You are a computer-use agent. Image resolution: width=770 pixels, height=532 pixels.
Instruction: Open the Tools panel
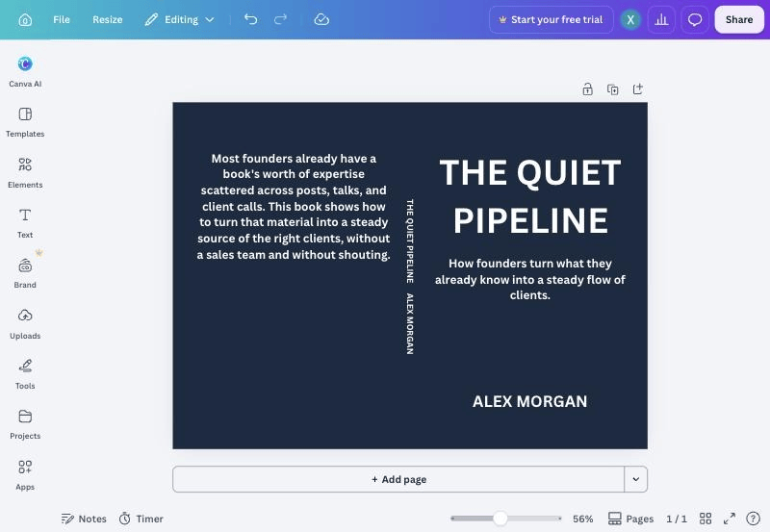25,374
